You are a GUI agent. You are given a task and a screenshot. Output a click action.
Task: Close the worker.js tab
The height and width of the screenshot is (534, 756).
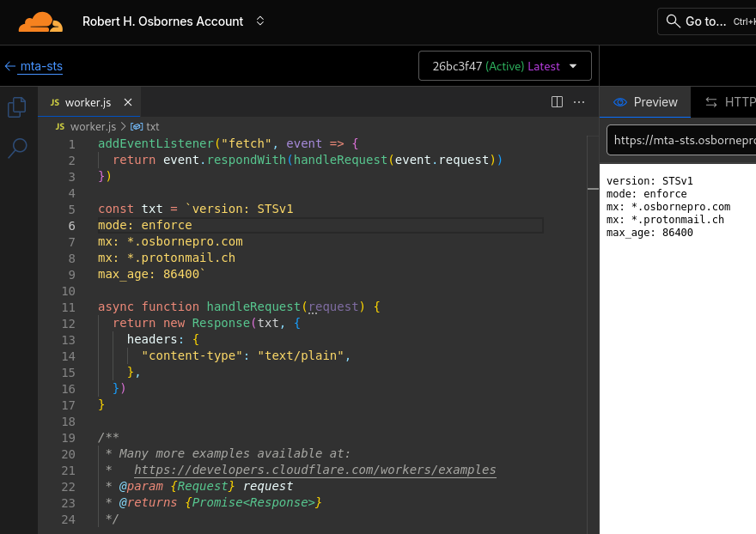click(127, 101)
